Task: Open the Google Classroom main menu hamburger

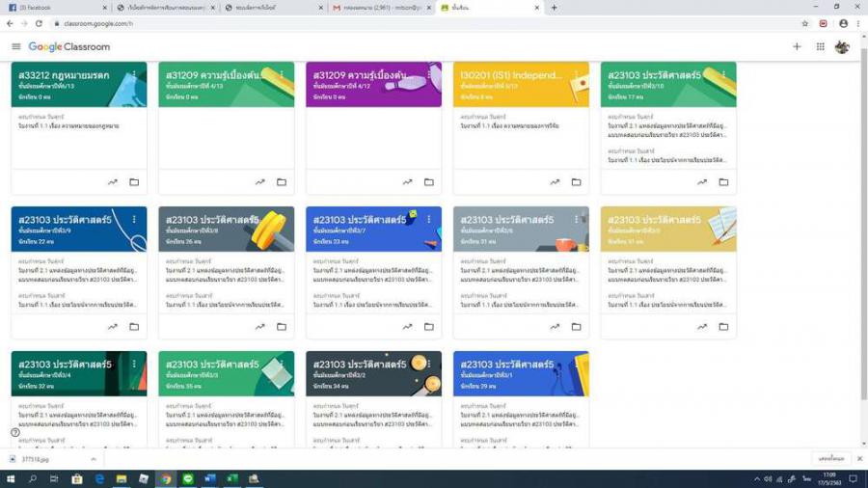Action: click(x=15, y=46)
